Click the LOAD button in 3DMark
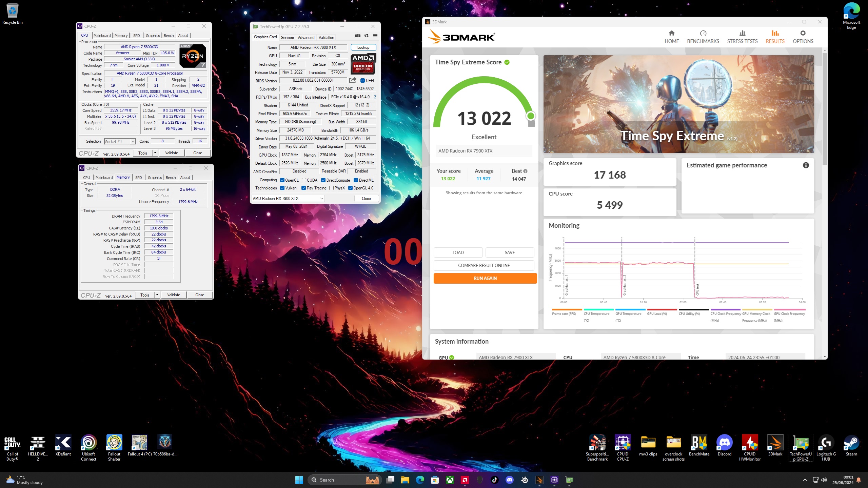Screen dimensions: 868x488 coord(458,252)
